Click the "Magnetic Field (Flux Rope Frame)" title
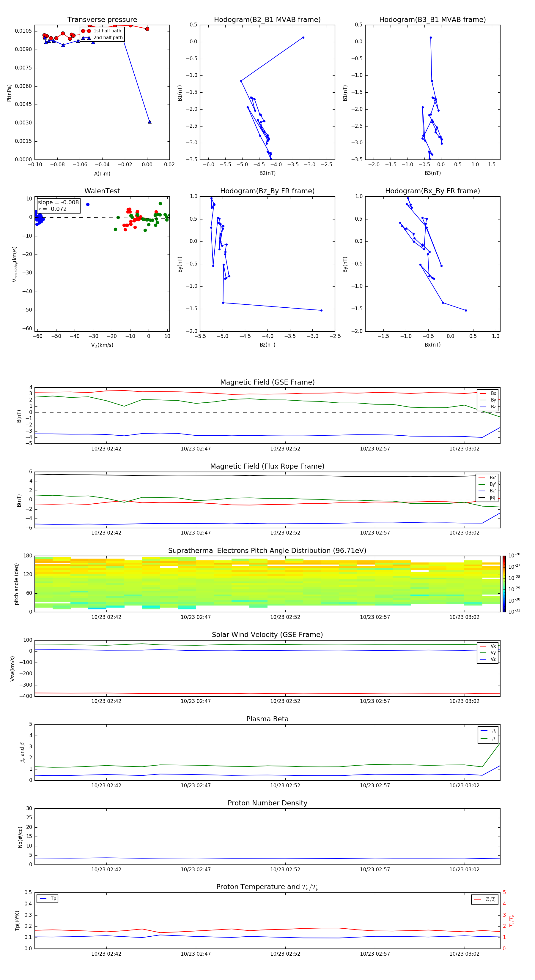 click(267, 467)
